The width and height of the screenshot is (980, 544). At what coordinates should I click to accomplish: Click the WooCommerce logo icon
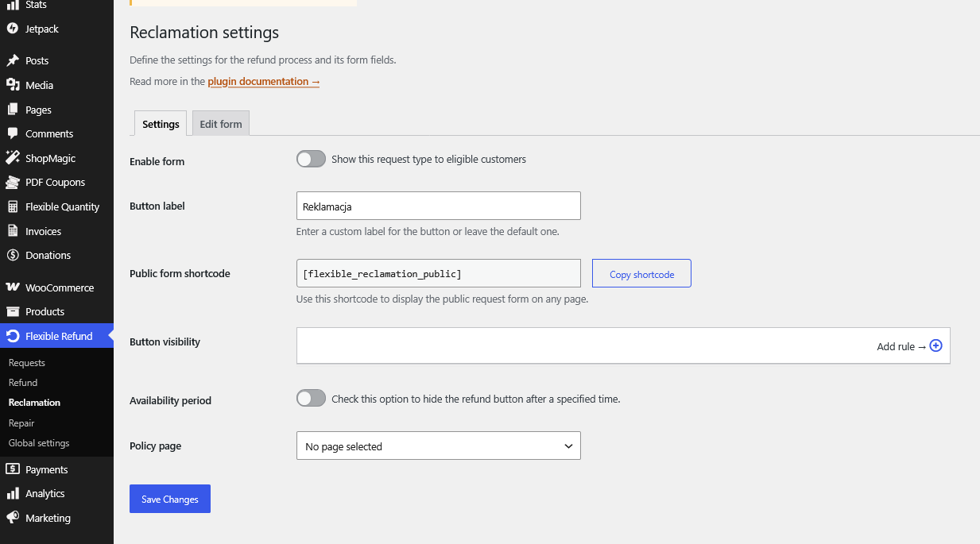(13, 287)
